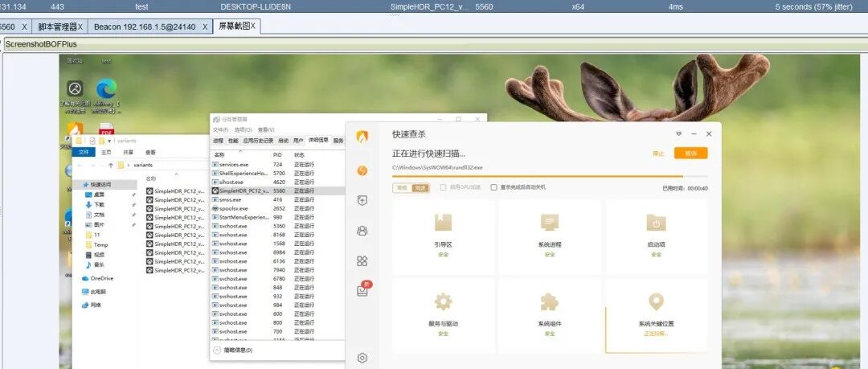The height and width of the screenshot is (369, 868).
Task: Sort by the 名称 column header in Explorer
Action: pyautogui.click(x=150, y=178)
